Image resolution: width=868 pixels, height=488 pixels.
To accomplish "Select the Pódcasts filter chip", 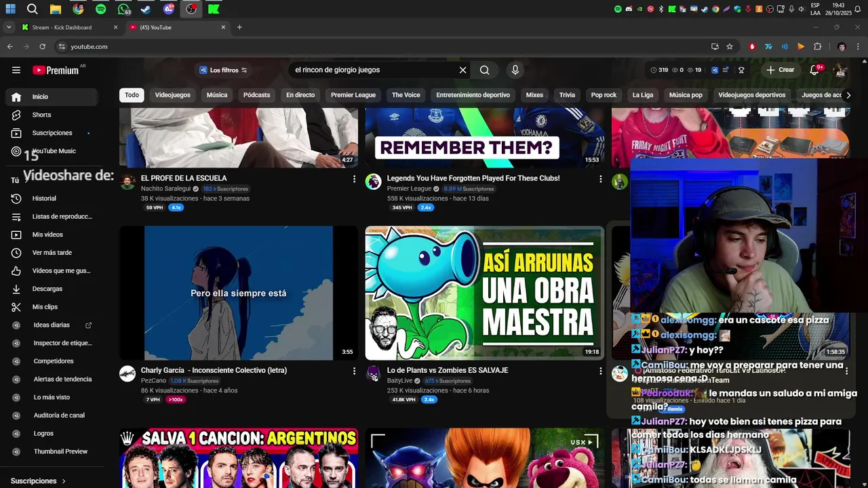I will (x=256, y=95).
